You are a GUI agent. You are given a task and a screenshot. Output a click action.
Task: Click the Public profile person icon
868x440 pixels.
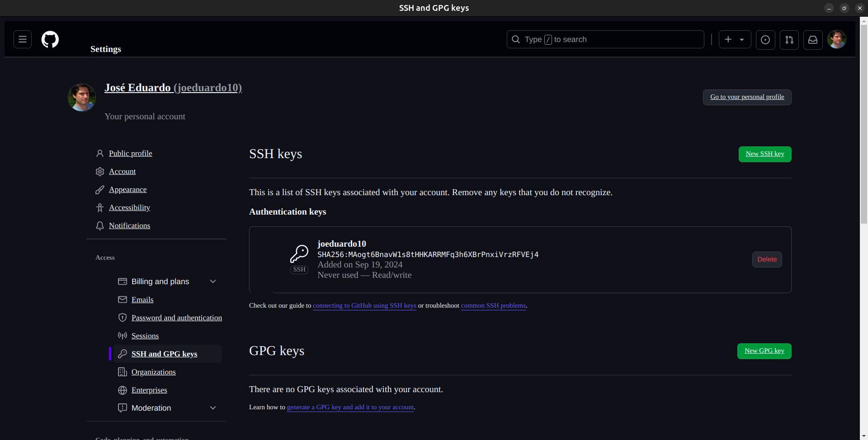click(x=100, y=154)
